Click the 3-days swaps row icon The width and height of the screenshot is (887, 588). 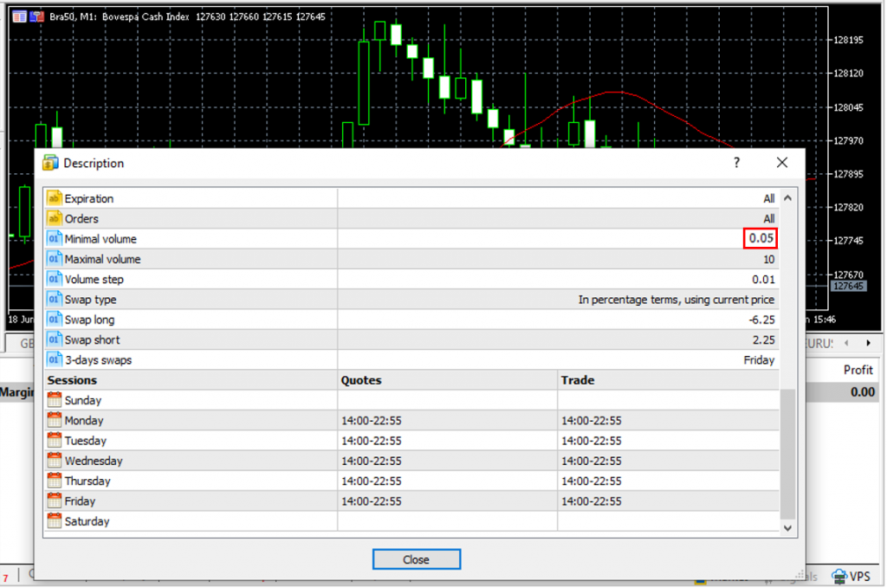point(55,359)
